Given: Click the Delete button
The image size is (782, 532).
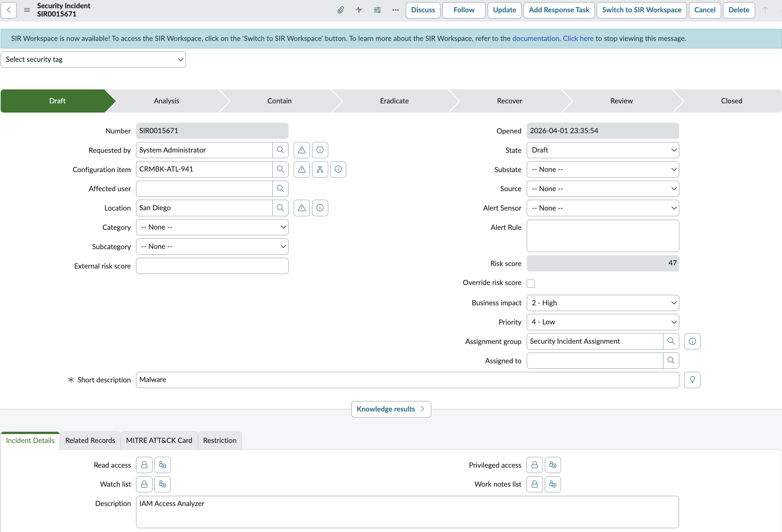Looking at the screenshot, I should click(x=739, y=10).
